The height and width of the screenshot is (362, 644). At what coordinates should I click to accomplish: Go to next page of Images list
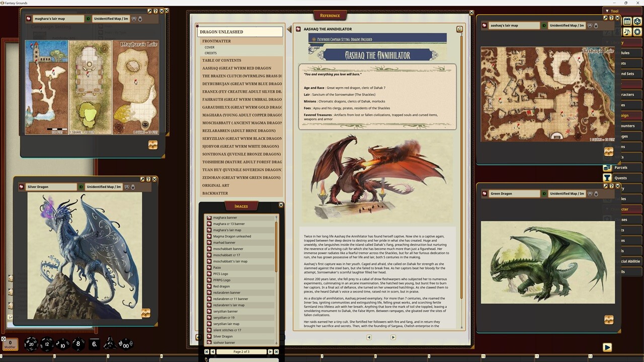pos(270,351)
